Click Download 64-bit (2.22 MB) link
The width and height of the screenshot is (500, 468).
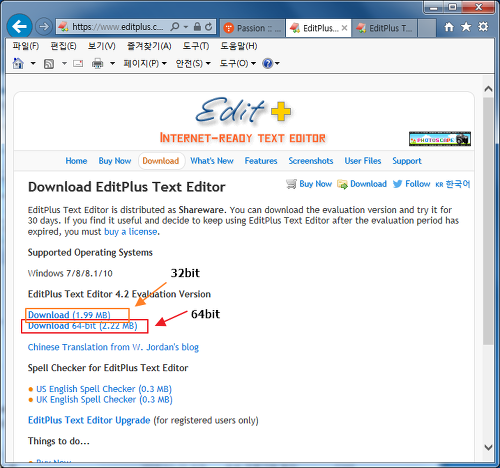coord(83,326)
